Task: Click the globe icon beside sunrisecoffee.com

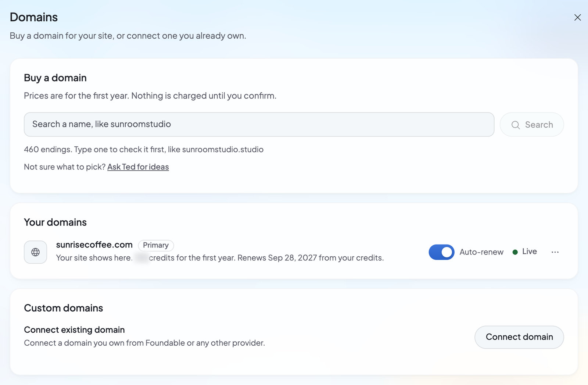Action: pyautogui.click(x=36, y=252)
